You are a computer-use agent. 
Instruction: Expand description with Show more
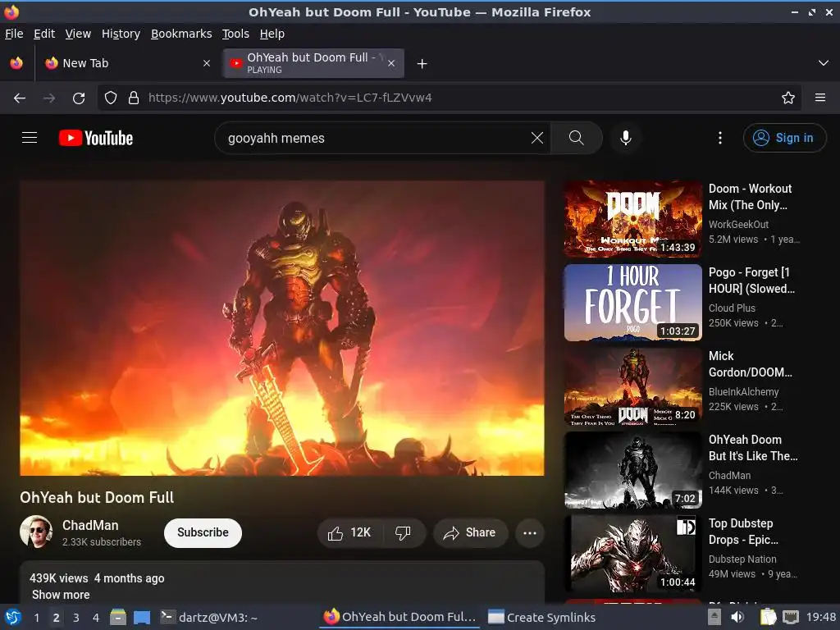click(x=61, y=595)
